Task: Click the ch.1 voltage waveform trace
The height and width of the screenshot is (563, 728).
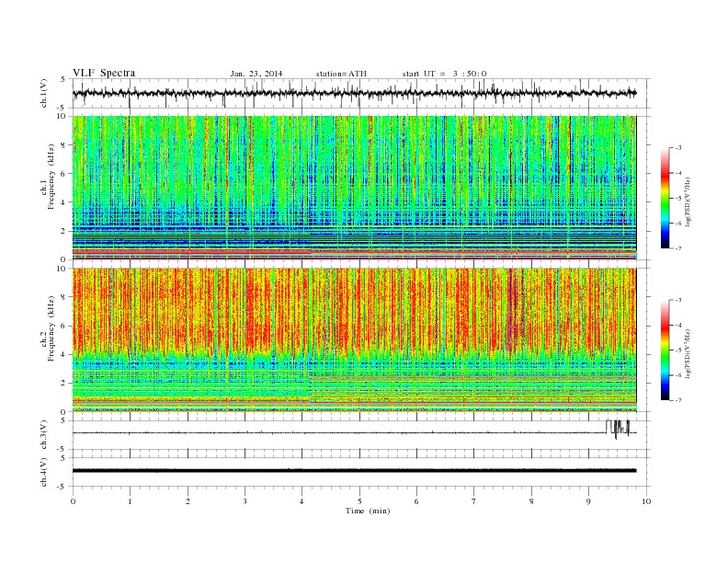Action: pyautogui.click(x=354, y=93)
